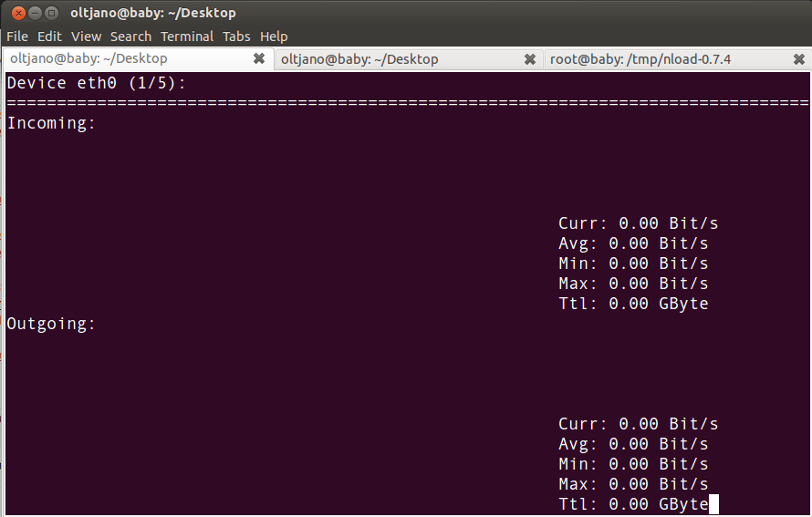The width and height of the screenshot is (812, 517).
Task: Click the red window close button
Action: tap(18, 13)
